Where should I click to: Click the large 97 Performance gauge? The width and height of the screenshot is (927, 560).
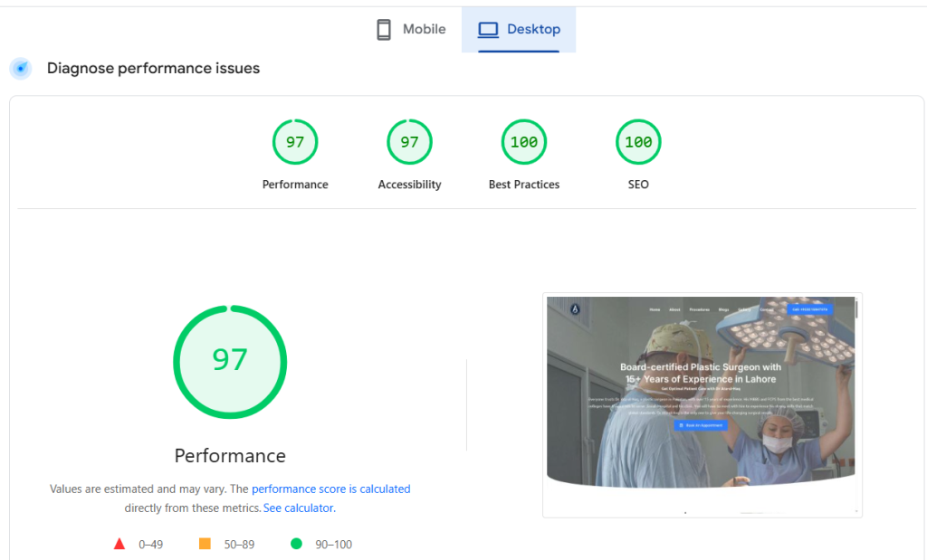click(230, 360)
